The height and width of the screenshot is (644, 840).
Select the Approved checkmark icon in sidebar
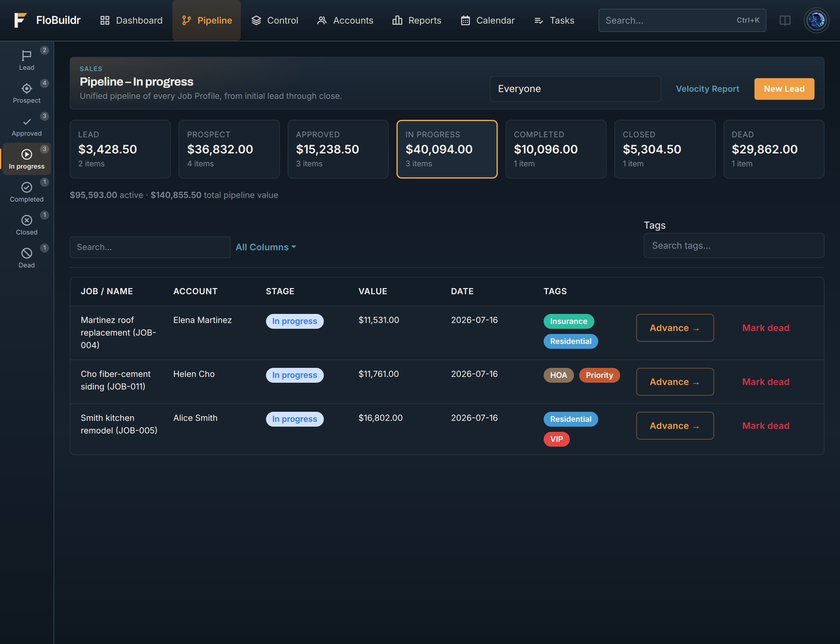(x=26, y=121)
